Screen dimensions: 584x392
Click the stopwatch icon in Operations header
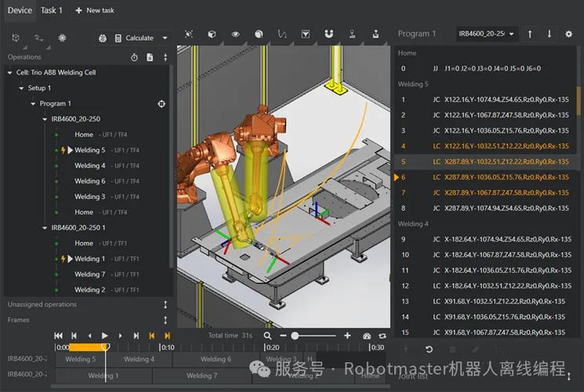pyautogui.click(x=134, y=57)
